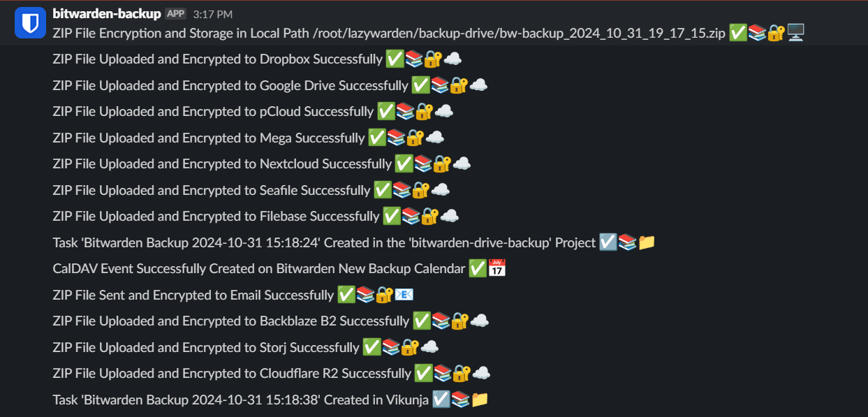Click the books emoji on the Storj line
868x417 pixels.
tap(391, 347)
